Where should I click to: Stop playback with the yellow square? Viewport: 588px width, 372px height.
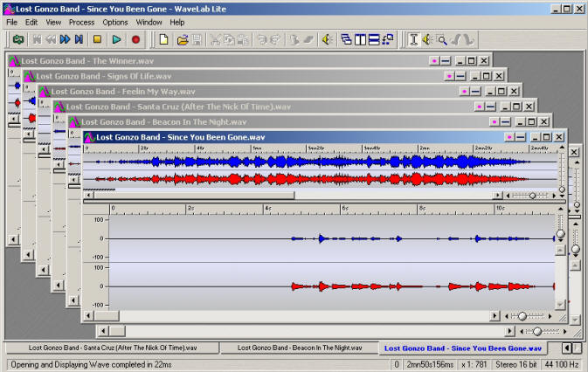pyautogui.click(x=97, y=39)
